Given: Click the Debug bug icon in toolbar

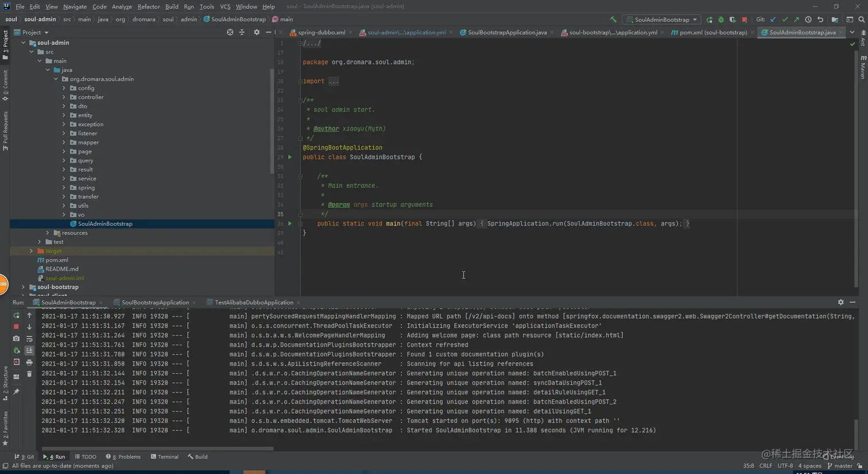Looking at the screenshot, I should tap(721, 20).
